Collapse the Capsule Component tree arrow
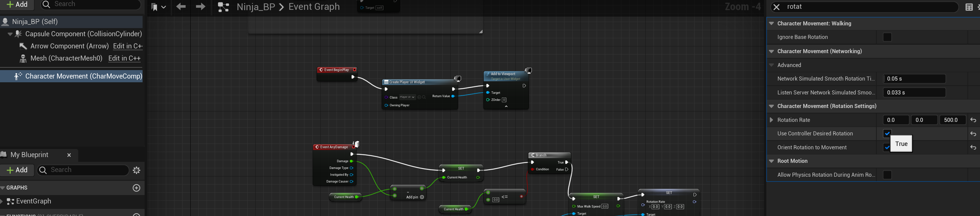The image size is (980, 216). 10,34
